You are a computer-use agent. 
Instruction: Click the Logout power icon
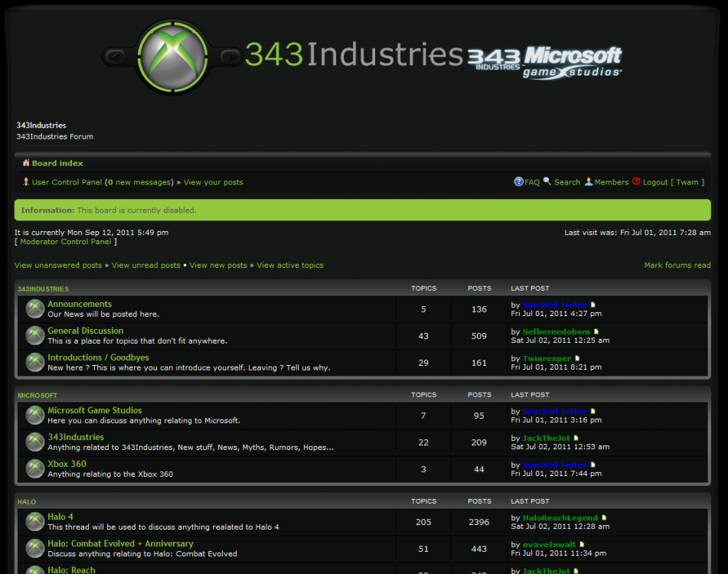click(x=636, y=182)
